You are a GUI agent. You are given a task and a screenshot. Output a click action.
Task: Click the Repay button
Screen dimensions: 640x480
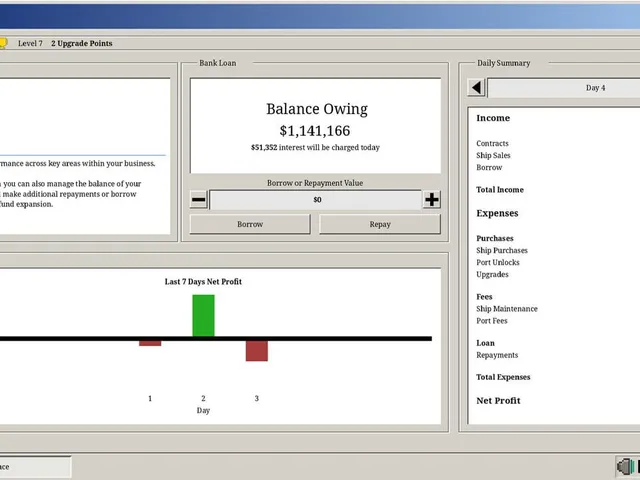380,224
